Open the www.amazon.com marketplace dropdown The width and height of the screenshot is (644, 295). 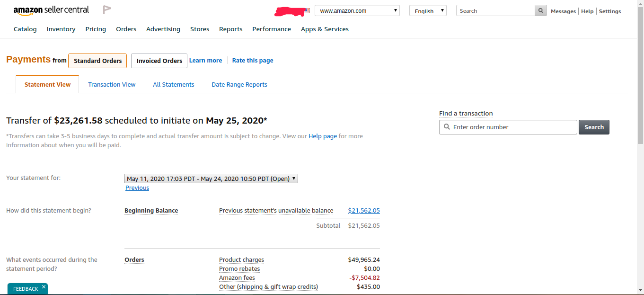[x=357, y=10]
